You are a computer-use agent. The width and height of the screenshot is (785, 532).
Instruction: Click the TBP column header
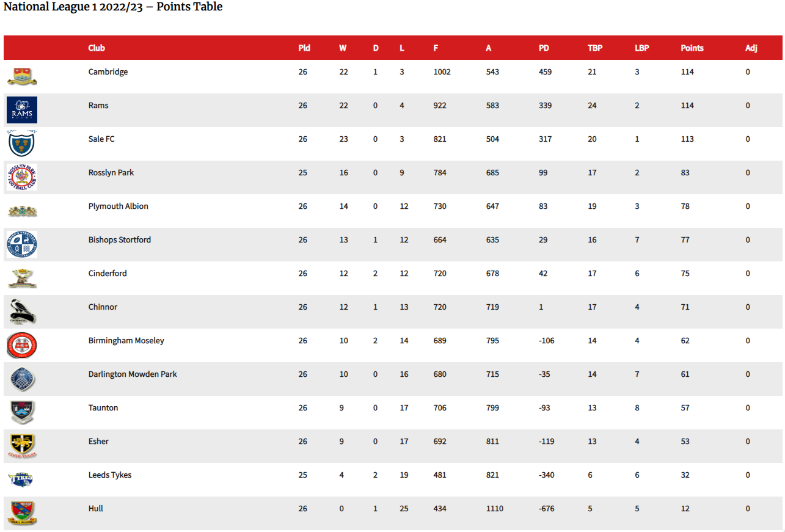pyautogui.click(x=595, y=48)
